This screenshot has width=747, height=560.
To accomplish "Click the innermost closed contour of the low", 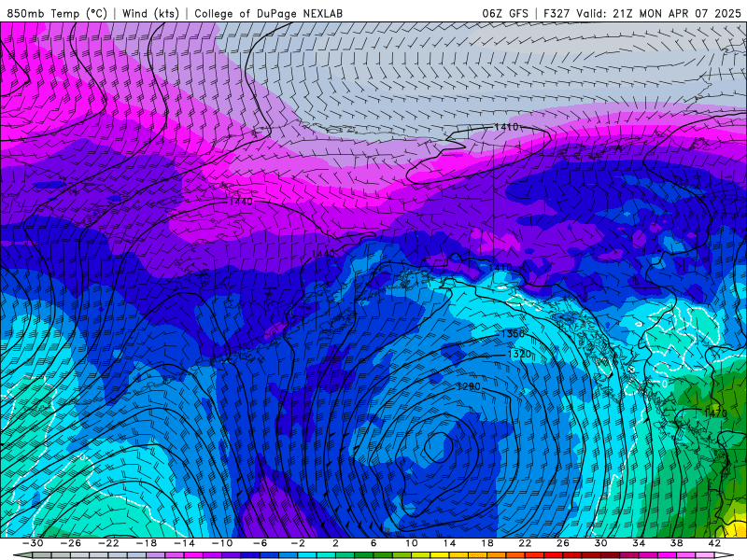I will (438, 447).
